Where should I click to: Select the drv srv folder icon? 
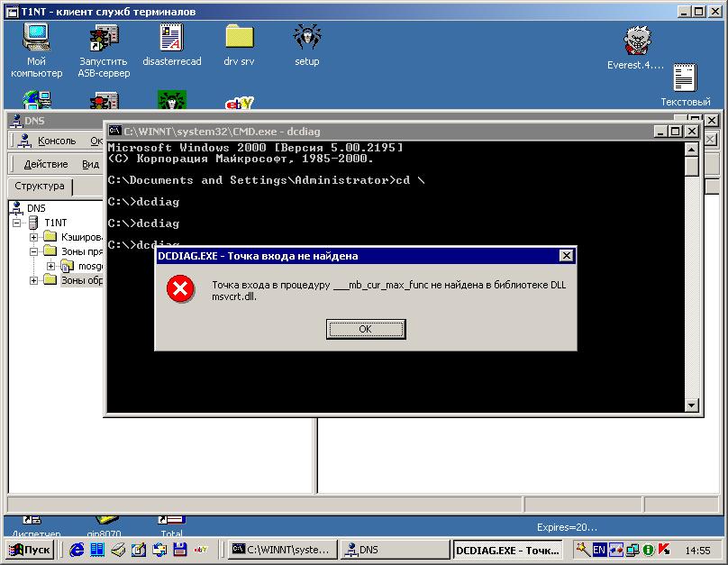239,45
